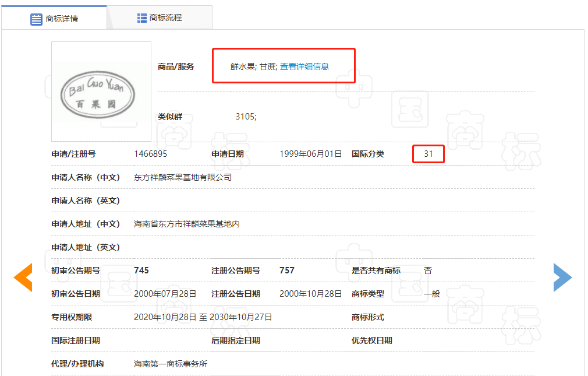Click the international class value 31
This screenshot has width=588, height=376.
[x=428, y=154]
